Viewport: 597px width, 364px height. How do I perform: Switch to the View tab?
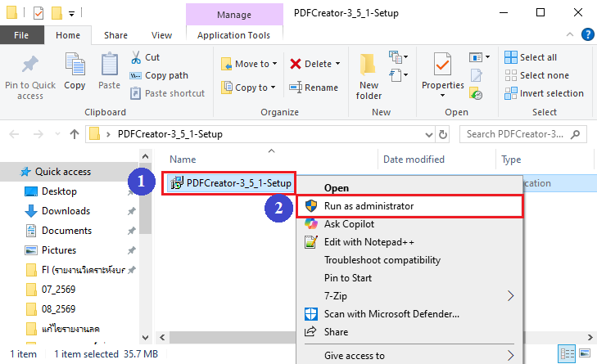161,35
